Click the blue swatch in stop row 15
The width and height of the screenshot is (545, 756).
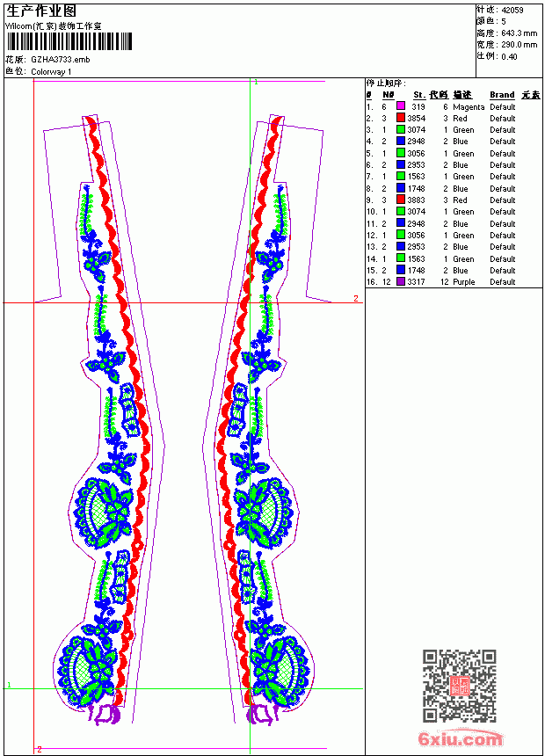tap(401, 270)
